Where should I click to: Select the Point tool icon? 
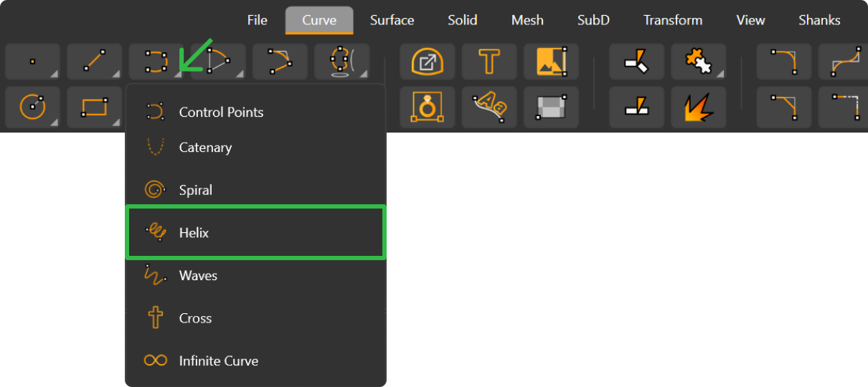click(x=32, y=62)
